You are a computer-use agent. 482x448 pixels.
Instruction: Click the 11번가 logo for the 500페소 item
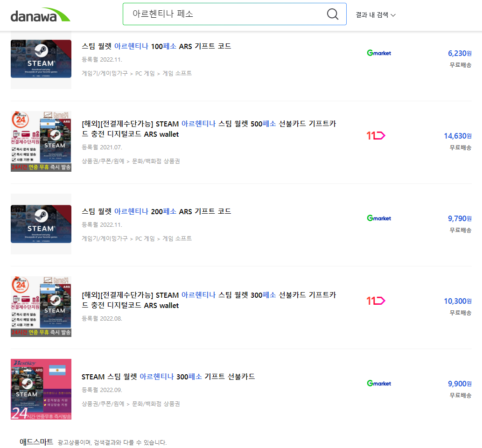click(x=376, y=135)
